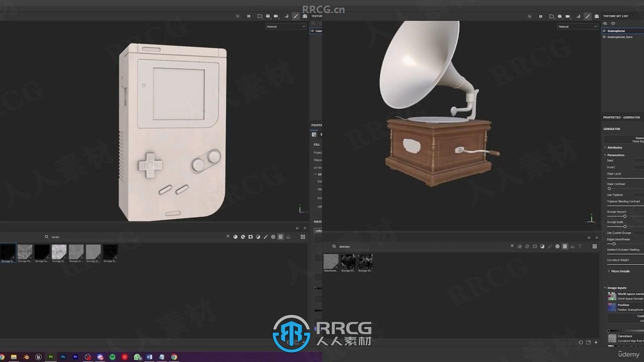Pause rendering in the gramophone viewport
This screenshot has width=644, height=362.
(x=541, y=16)
